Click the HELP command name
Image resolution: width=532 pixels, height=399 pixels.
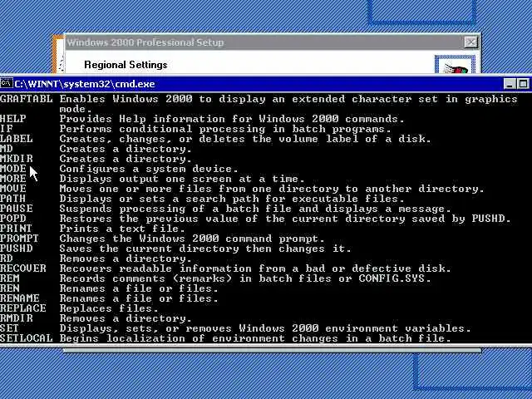13,119
